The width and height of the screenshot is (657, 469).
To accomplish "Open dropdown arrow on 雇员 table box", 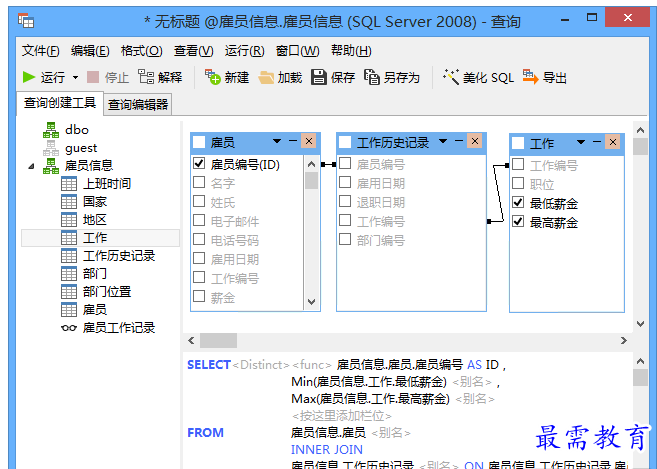I will (277, 142).
